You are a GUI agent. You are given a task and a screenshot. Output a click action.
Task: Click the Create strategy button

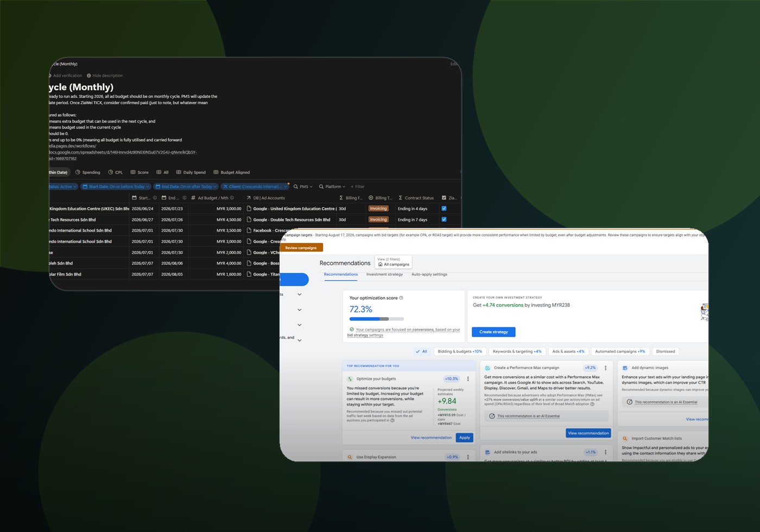[x=493, y=332]
